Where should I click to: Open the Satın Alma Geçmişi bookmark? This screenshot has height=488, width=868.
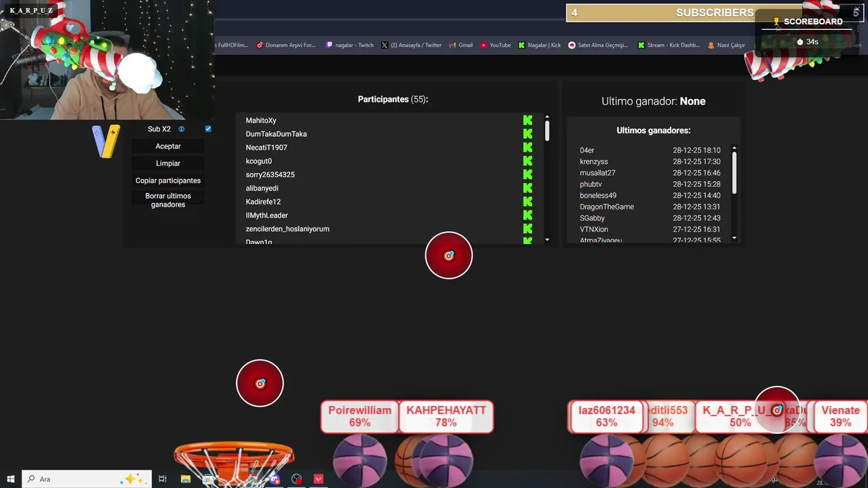tap(598, 45)
